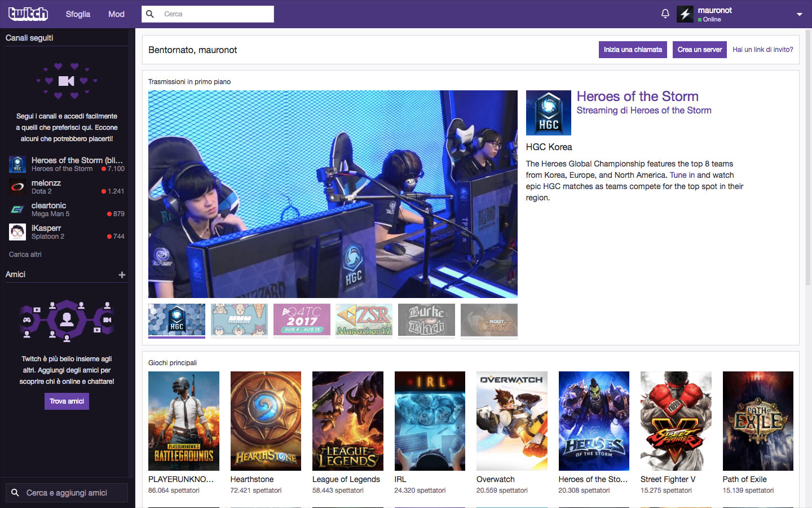The width and height of the screenshot is (812, 508).
Task: Select the ROOT Catz featured thumbnail
Action: [489, 320]
